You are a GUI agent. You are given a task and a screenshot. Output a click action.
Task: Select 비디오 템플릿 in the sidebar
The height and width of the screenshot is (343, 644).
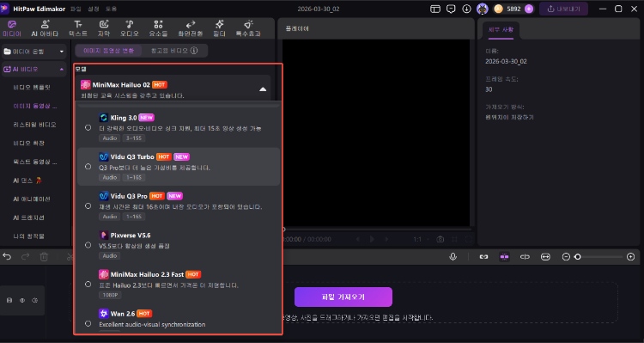click(32, 87)
